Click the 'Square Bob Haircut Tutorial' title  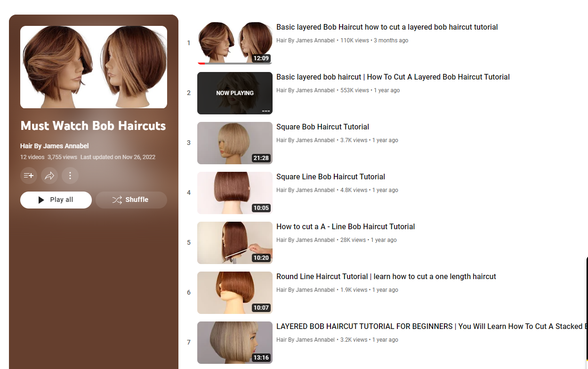[322, 127]
